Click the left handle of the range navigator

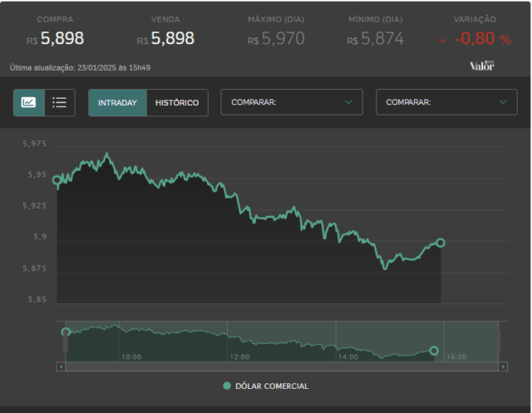click(66, 341)
